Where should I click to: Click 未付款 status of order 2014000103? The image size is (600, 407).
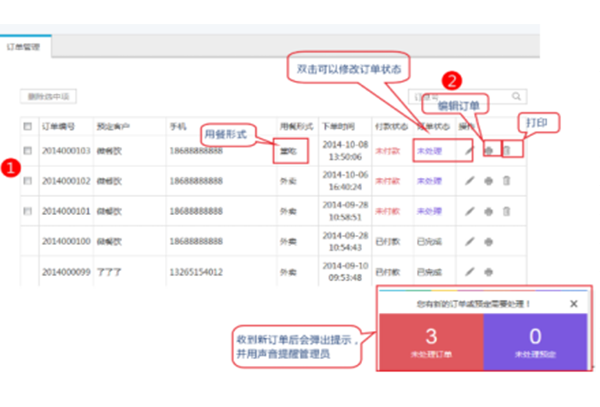[x=388, y=151]
